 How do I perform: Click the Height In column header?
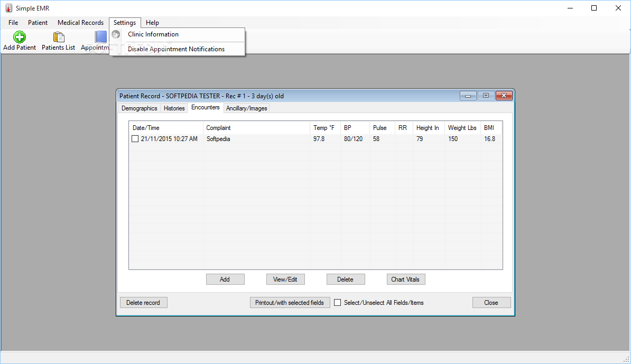coord(429,128)
